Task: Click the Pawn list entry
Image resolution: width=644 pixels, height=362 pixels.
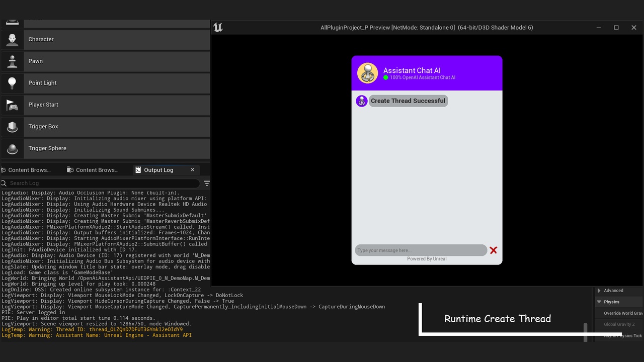Action: pos(105,61)
